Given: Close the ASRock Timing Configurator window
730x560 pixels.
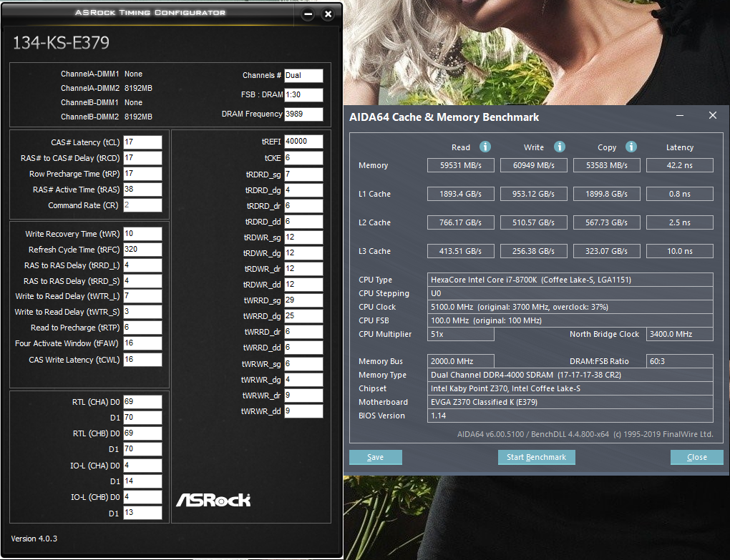Looking at the screenshot, I should click(328, 14).
